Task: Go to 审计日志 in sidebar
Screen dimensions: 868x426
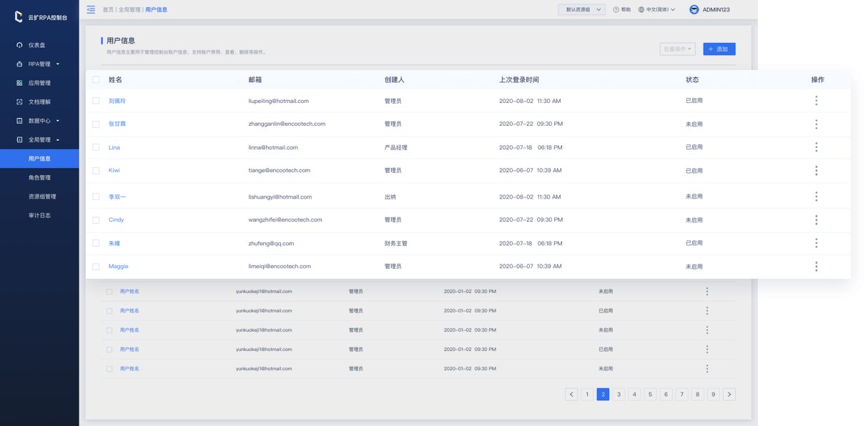Action: [x=39, y=215]
